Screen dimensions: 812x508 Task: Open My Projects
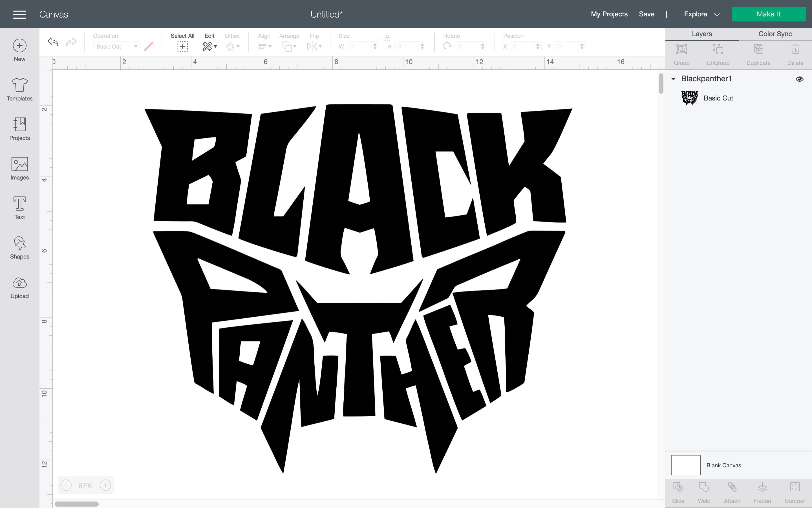click(x=609, y=14)
